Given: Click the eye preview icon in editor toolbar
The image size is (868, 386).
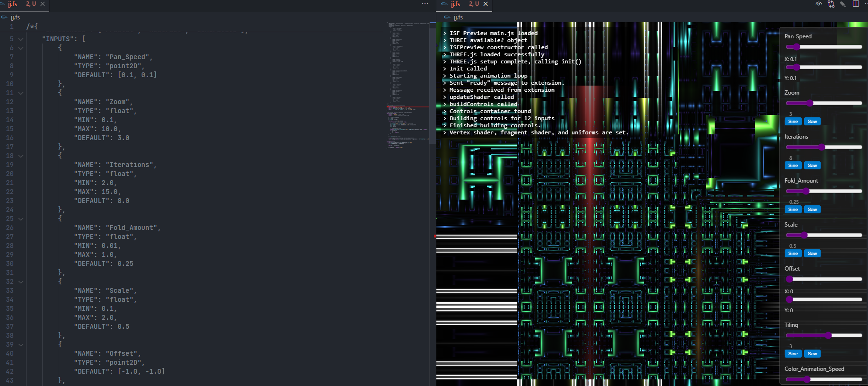Looking at the screenshot, I should 819,4.
